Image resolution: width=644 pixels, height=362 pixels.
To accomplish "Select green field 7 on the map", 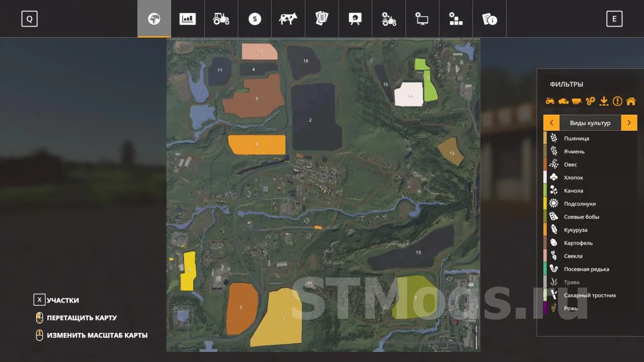I will pos(415,297).
